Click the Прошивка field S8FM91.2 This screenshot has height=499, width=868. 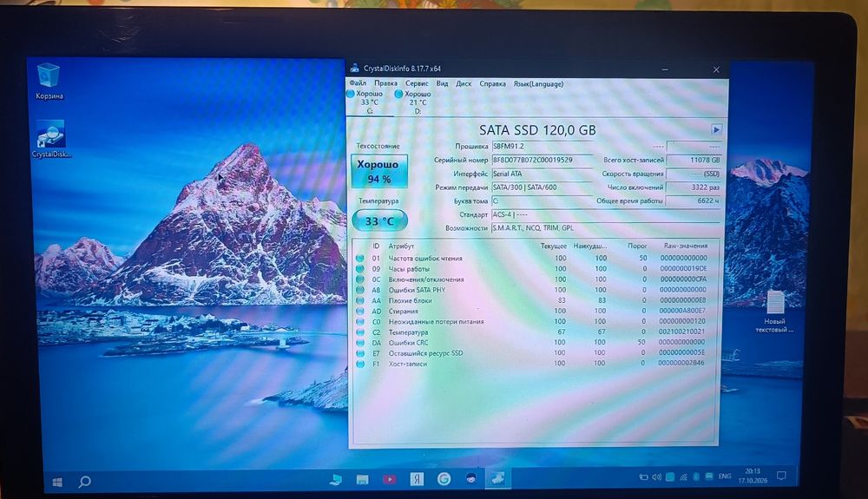click(542, 147)
